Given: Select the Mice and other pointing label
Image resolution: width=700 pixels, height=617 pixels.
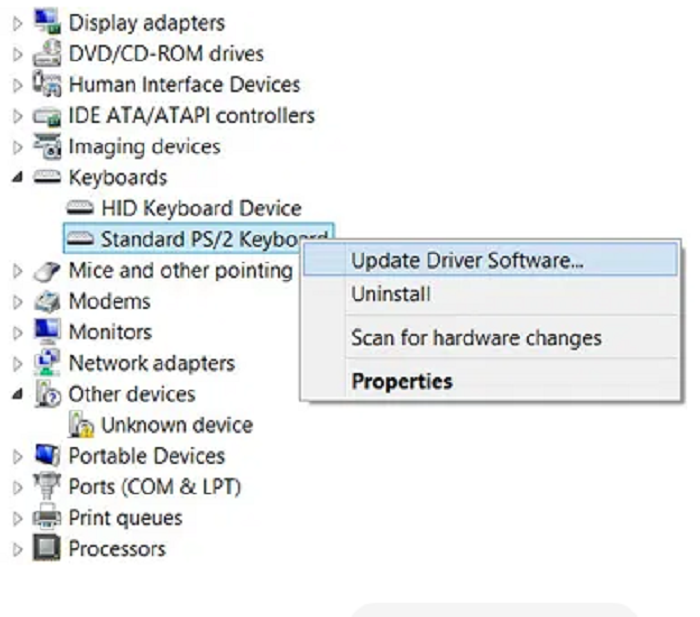Looking at the screenshot, I should coord(181,271).
